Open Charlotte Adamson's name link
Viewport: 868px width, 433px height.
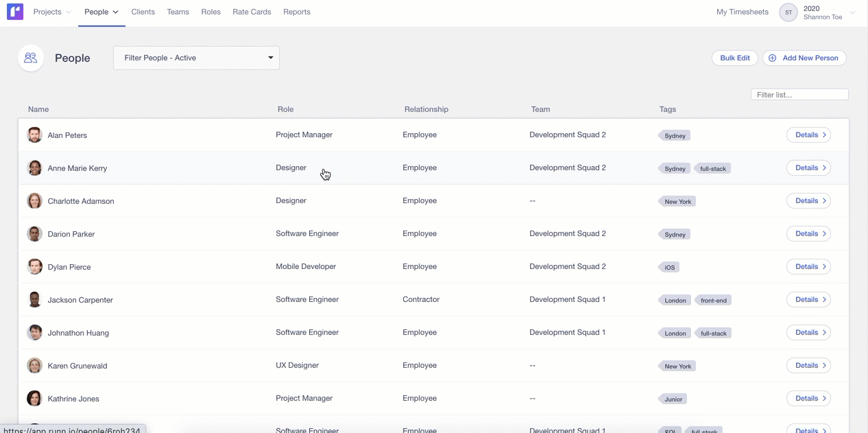coord(81,201)
